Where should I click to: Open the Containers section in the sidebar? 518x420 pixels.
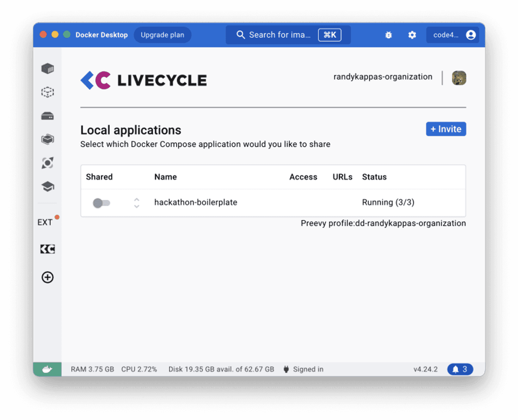[47, 68]
